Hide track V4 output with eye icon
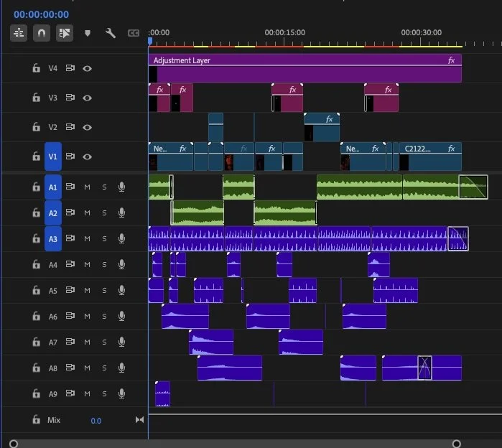Image resolution: width=502 pixels, height=448 pixels. 87,68
